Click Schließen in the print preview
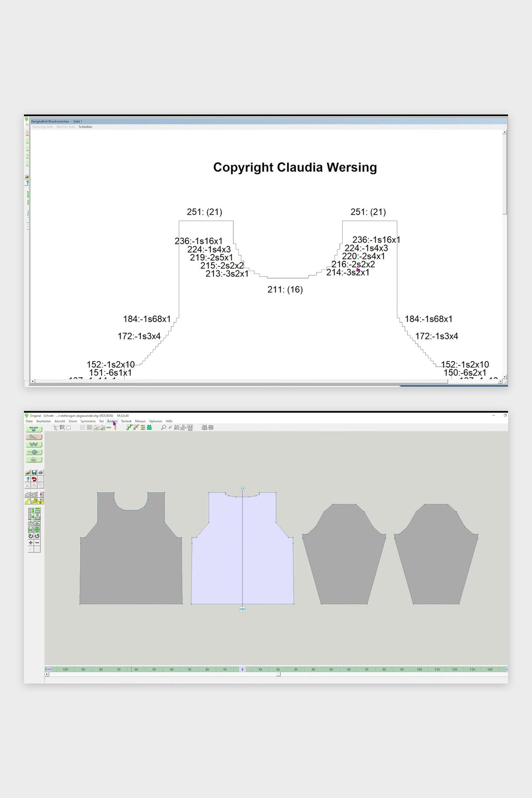This screenshot has width=532, height=798. pyautogui.click(x=86, y=127)
